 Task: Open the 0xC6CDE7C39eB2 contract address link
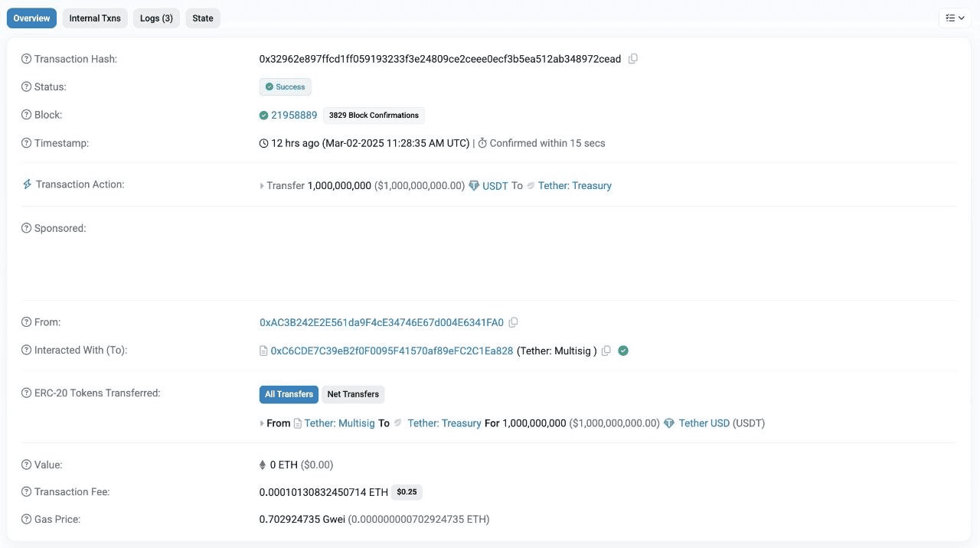pos(392,351)
